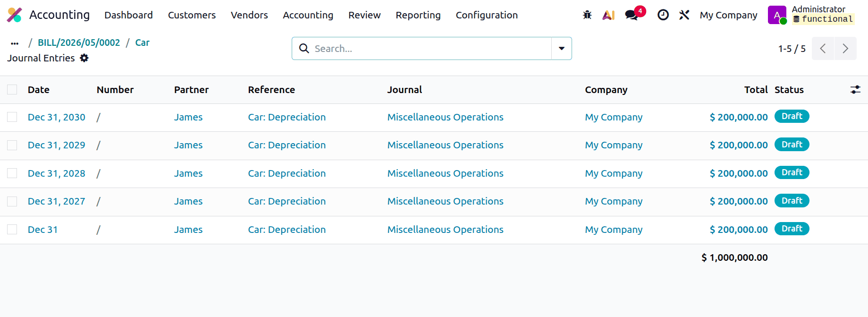Click Draft status badge in 2030 row
Image resolution: width=868 pixels, height=317 pixels.
(x=792, y=116)
